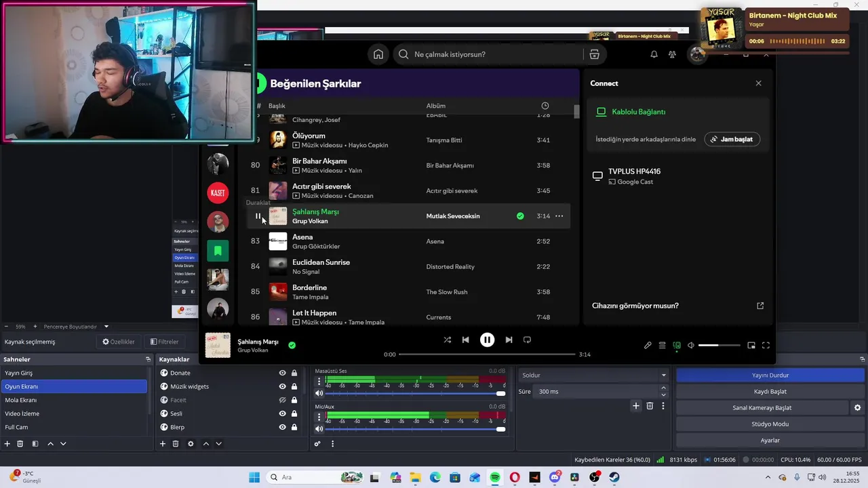Open Spotify miniplayer icon
The width and height of the screenshot is (868, 488).
751,345
